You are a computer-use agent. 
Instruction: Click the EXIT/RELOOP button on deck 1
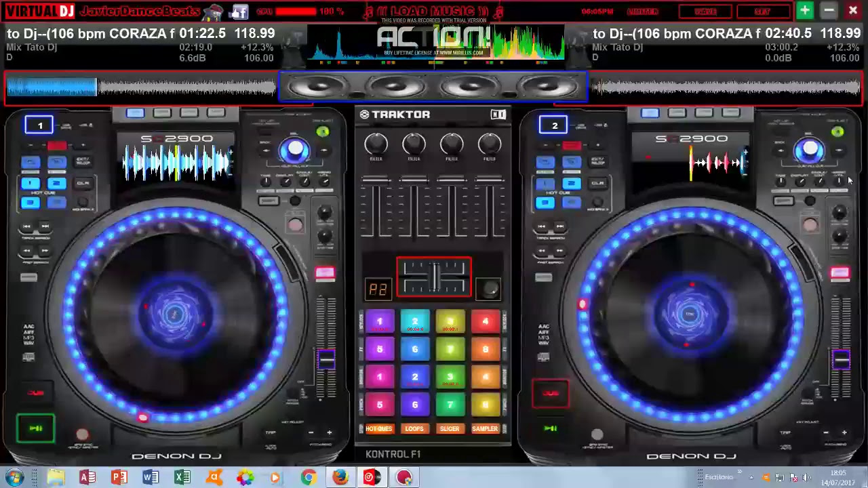tap(83, 162)
